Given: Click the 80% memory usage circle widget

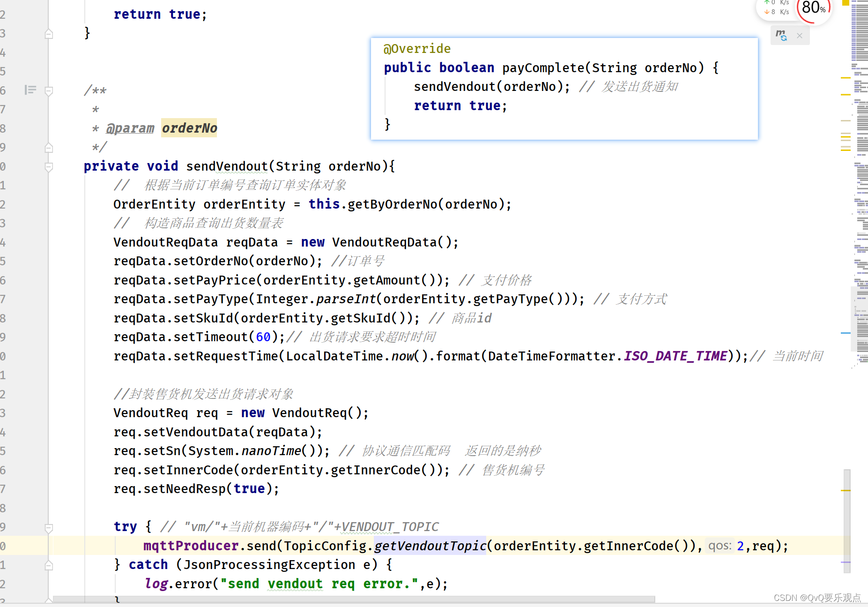Looking at the screenshot, I should [814, 8].
